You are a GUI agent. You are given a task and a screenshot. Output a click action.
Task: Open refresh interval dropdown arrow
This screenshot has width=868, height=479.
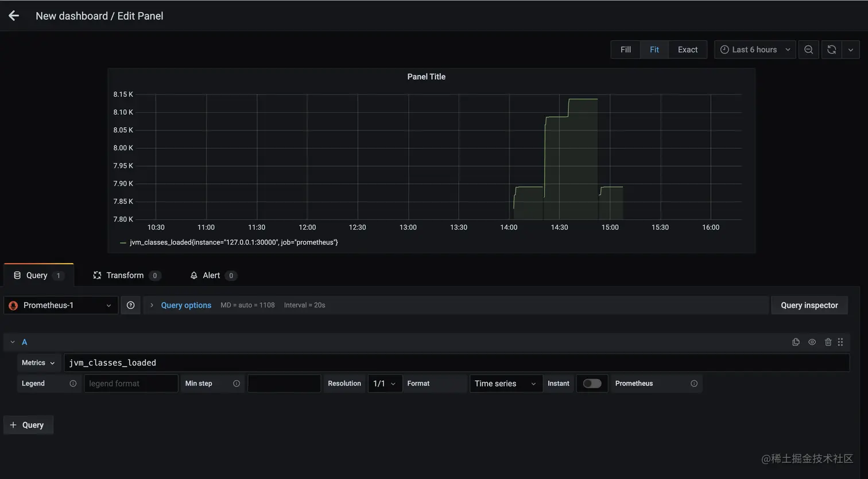[851, 49]
